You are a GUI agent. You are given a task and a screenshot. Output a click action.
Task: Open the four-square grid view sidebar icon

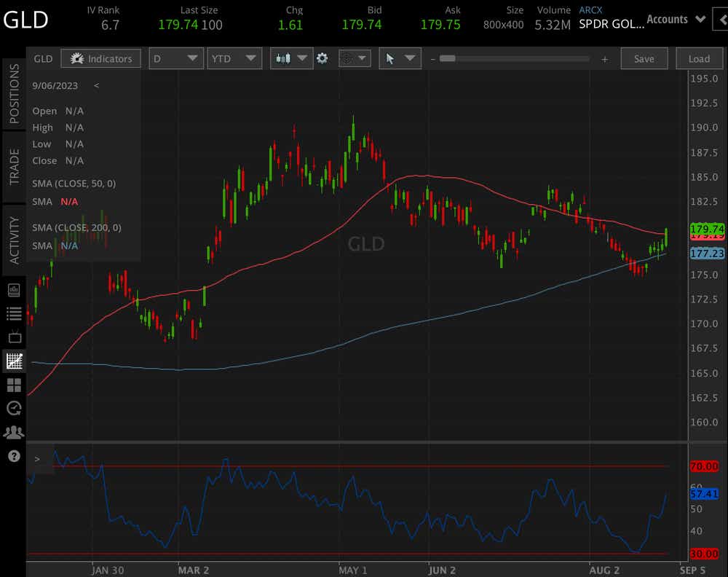tap(15, 385)
